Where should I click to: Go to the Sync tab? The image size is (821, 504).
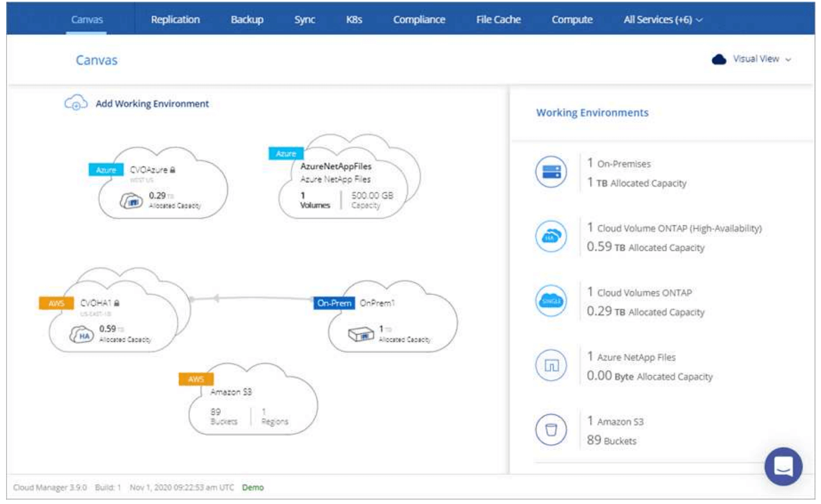pyautogui.click(x=305, y=19)
